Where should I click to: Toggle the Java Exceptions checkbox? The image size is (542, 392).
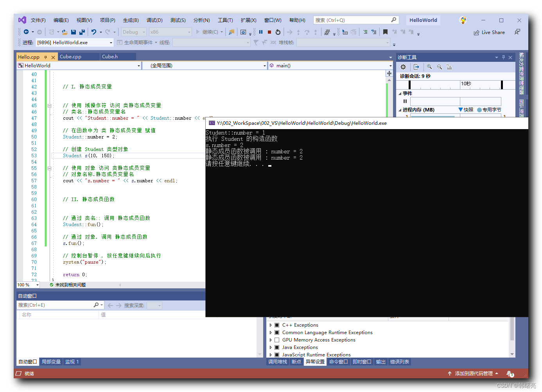[277, 347]
